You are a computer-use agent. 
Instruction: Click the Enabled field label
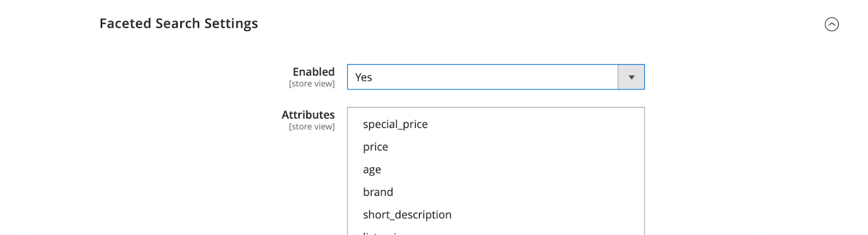point(314,72)
